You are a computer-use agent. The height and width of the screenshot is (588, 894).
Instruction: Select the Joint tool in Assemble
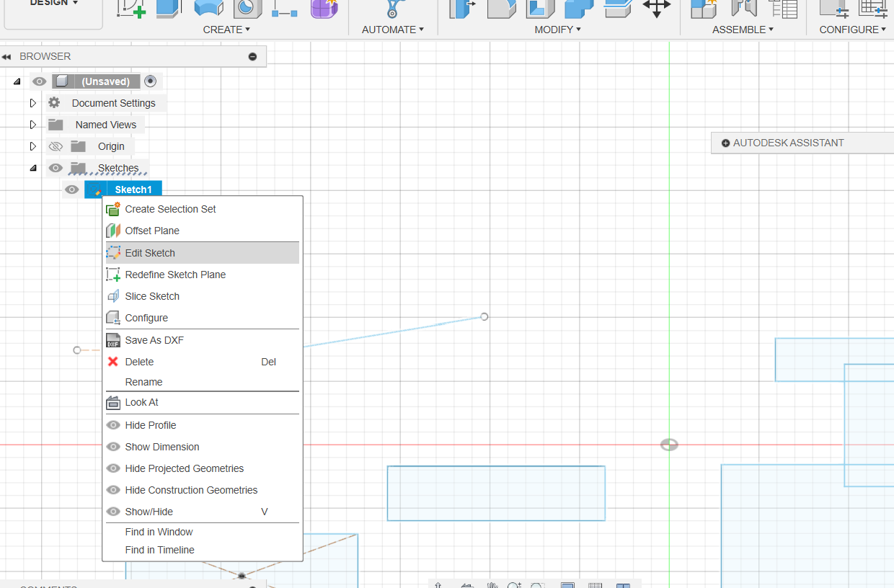(743, 8)
